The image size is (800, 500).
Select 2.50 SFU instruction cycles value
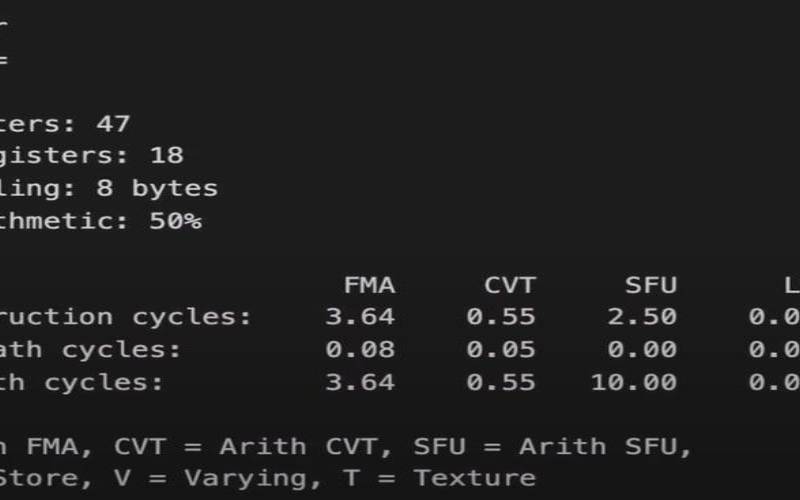[642, 317]
